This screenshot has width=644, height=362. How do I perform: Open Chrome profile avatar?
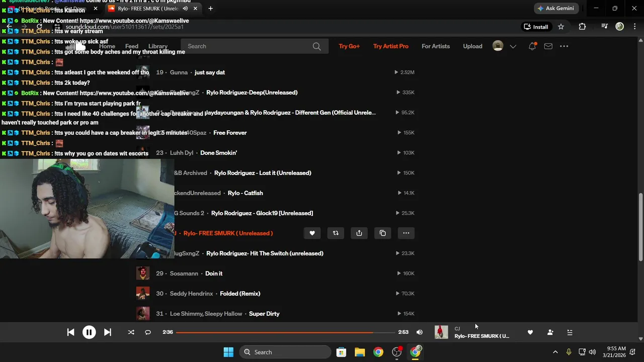coord(620,27)
